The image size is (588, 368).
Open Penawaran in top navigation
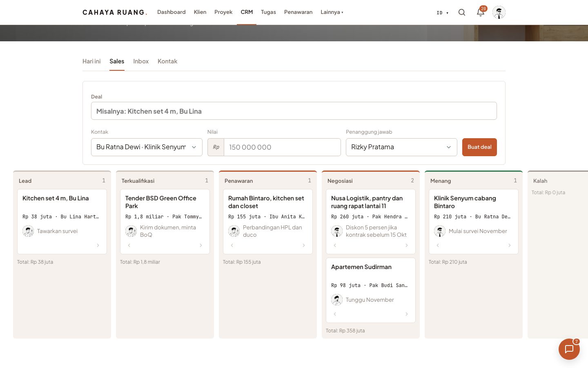point(298,12)
